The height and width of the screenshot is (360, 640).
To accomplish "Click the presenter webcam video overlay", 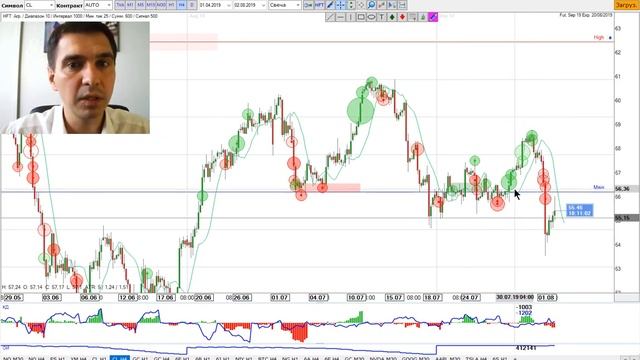I will tap(76, 78).
